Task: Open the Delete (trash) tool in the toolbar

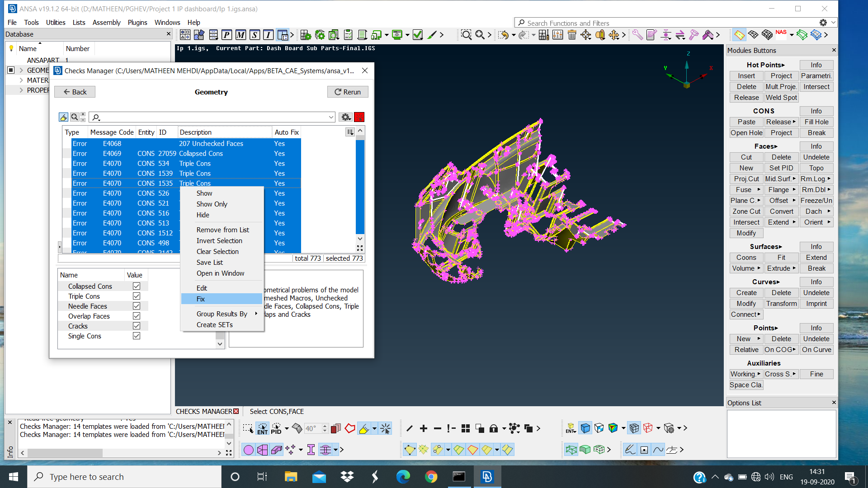Action: click(572, 34)
